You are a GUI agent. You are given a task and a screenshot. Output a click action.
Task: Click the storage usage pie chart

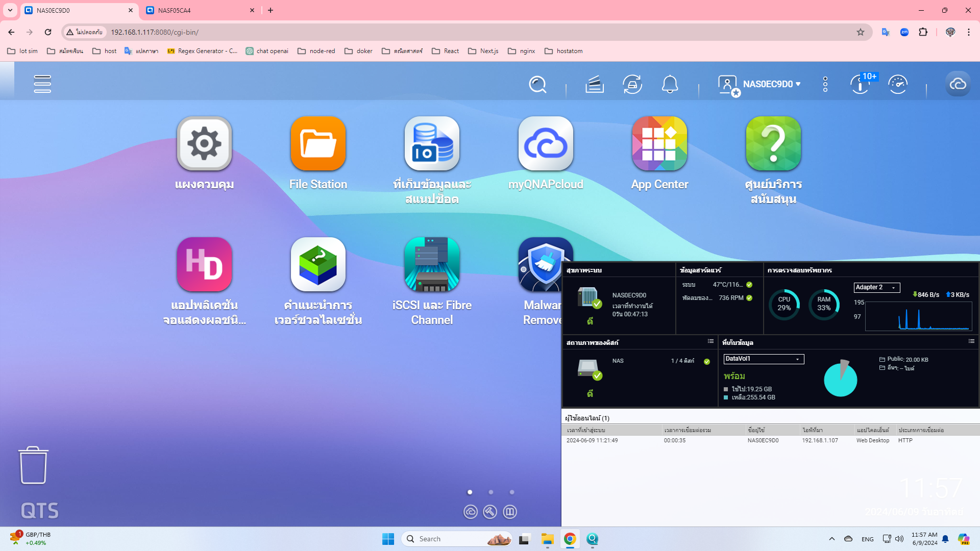841,379
